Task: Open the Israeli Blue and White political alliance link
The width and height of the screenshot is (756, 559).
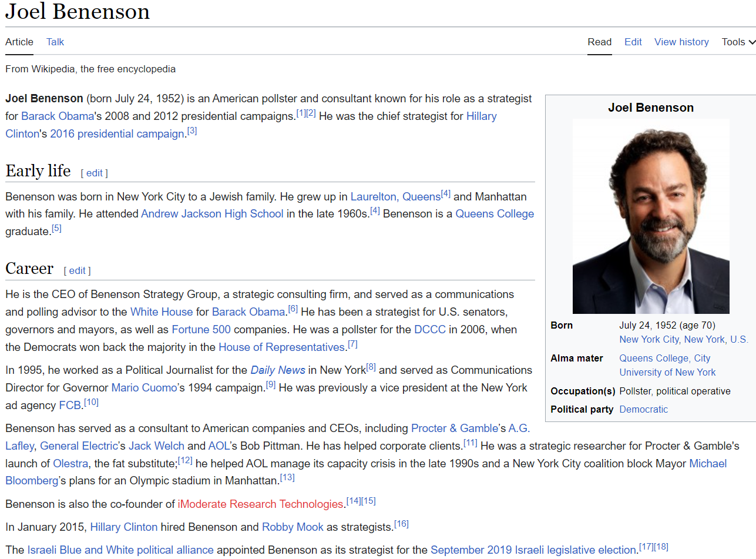Action: 120,550
